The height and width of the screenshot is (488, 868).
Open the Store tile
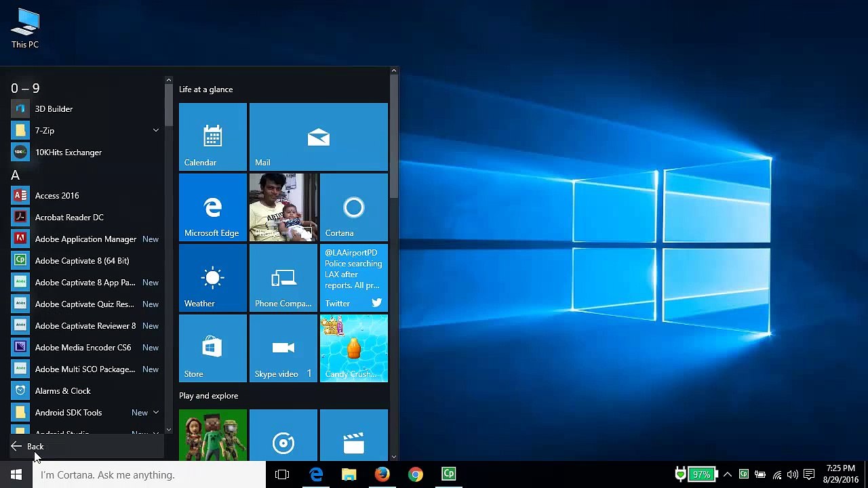tap(213, 348)
